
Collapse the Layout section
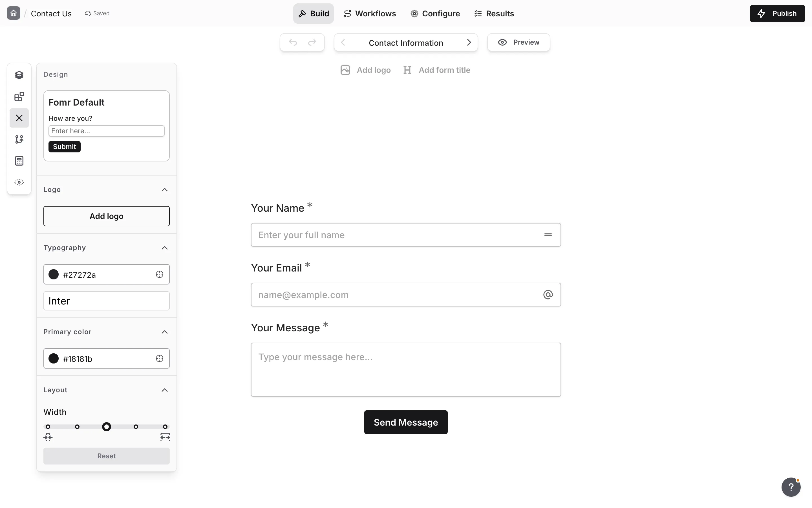[164, 390]
